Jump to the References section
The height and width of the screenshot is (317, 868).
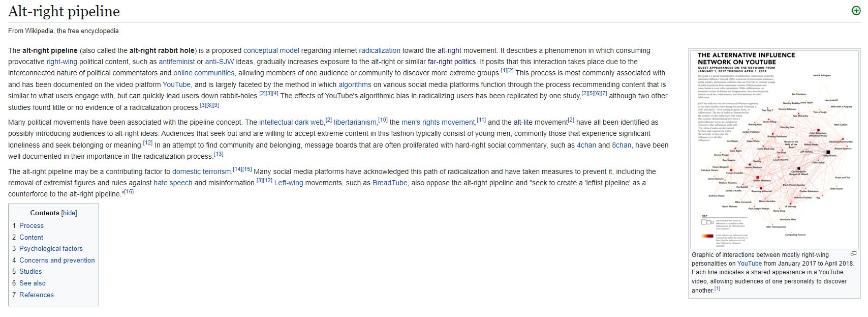37,295
